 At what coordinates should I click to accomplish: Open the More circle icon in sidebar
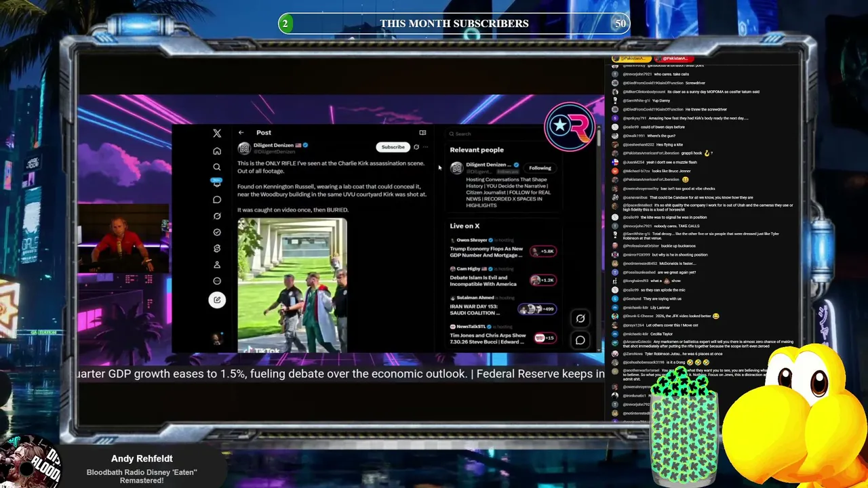(217, 281)
